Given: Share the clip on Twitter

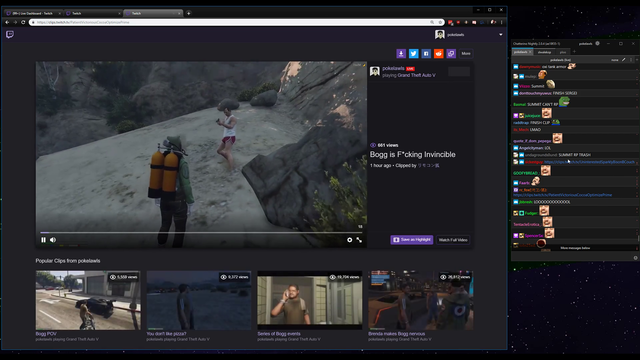Looking at the screenshot, I should 413,53.
